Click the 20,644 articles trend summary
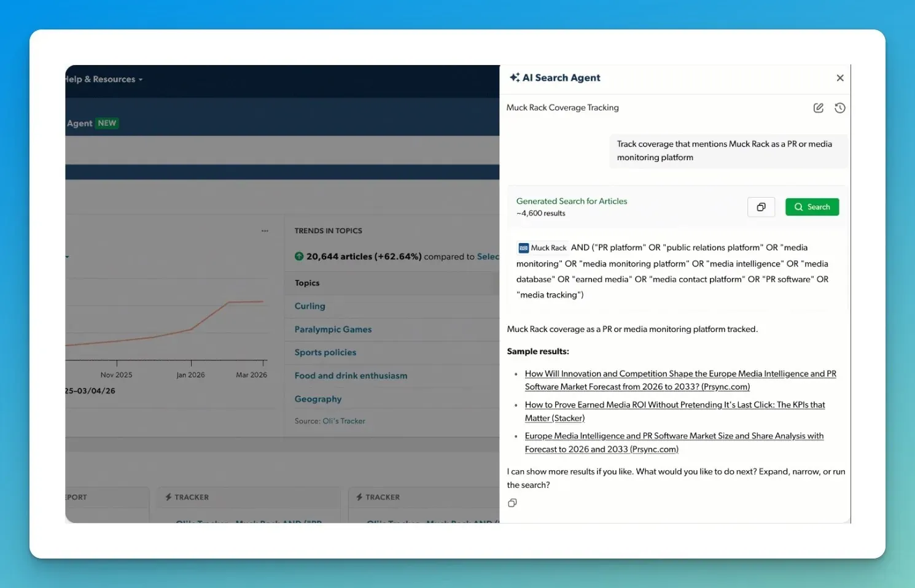 pos(364,257)
